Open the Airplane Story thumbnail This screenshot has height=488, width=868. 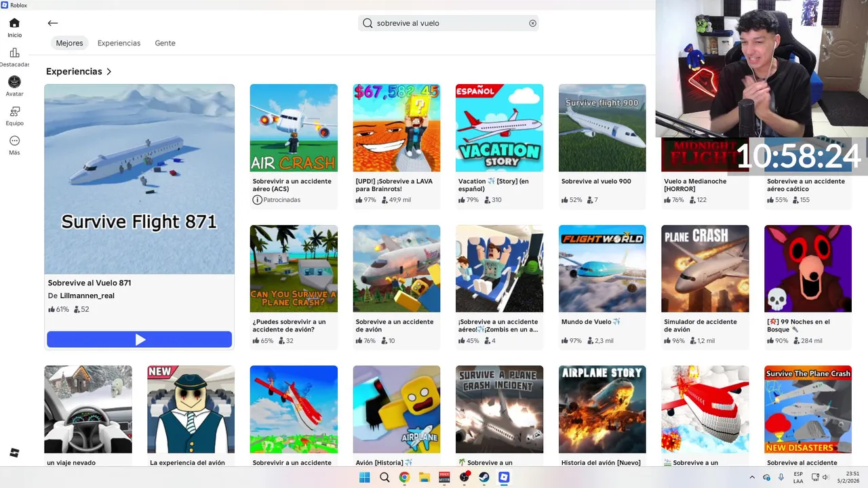pos(602,409)
